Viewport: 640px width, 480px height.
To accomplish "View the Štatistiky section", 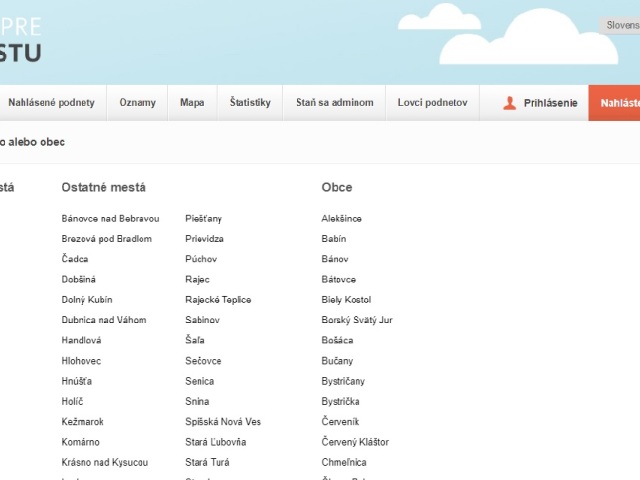I will click(x=250, y=102).
